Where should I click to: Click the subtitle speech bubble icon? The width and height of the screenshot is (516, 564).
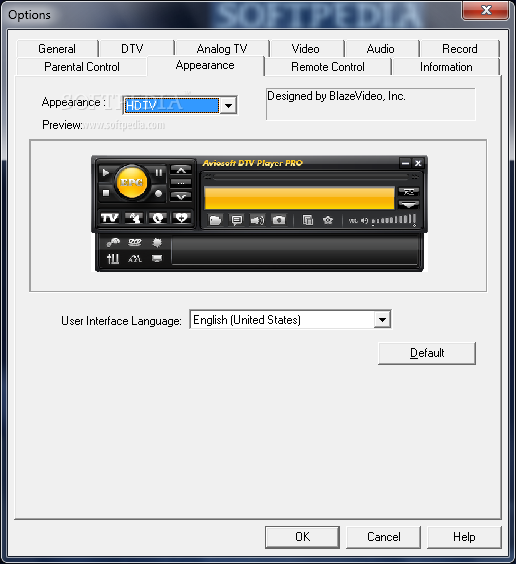237,220
